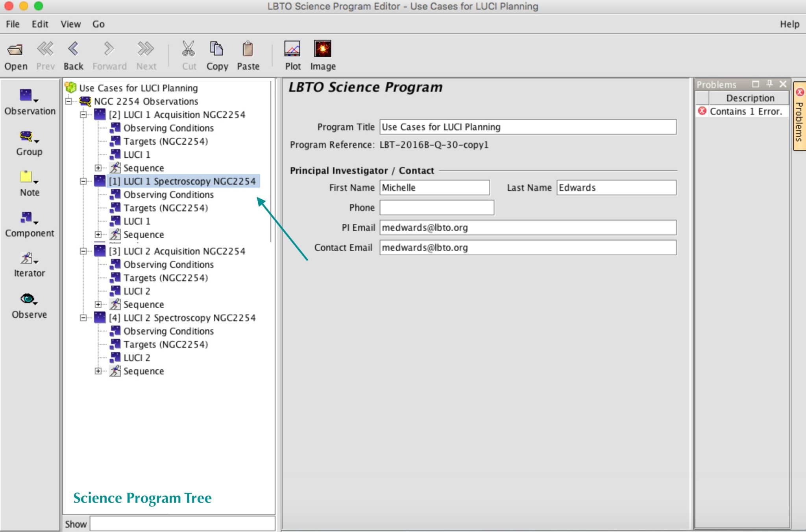Click the vertical Problems side tab
The height and width of the screenshot is (532, 806).
799,116
